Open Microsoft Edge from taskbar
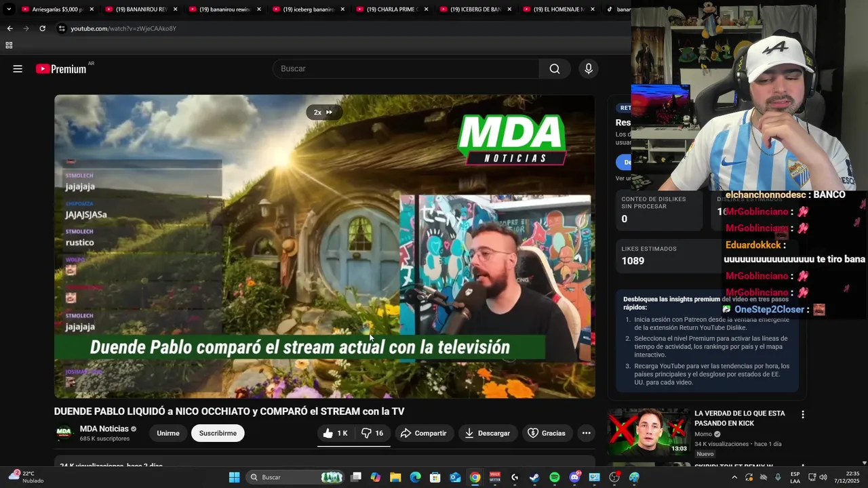Image resolution: width=868 pixels, height=488 pixels. (x=416, y=477)
